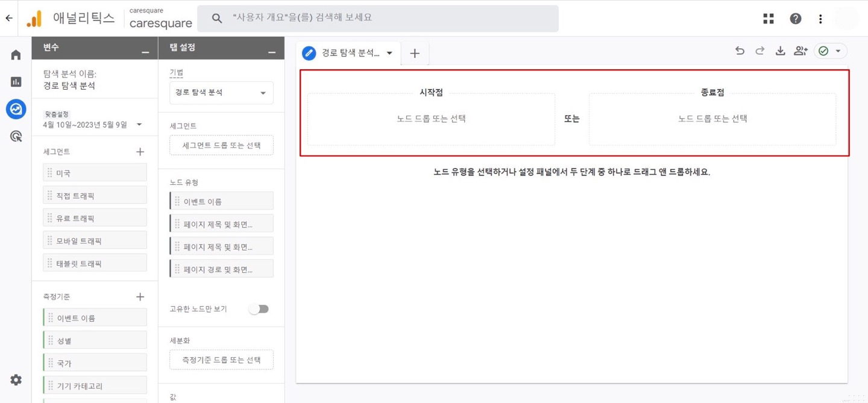Open the date range dropdown
Viewport: 868px width, 403px height.
[x=139, y=125]
